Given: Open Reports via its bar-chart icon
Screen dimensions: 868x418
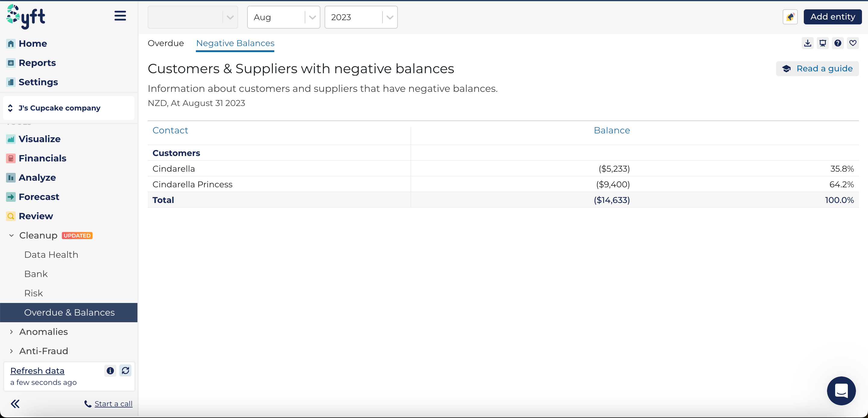Looking at the screenshot, I should click(x=11, y=63).
